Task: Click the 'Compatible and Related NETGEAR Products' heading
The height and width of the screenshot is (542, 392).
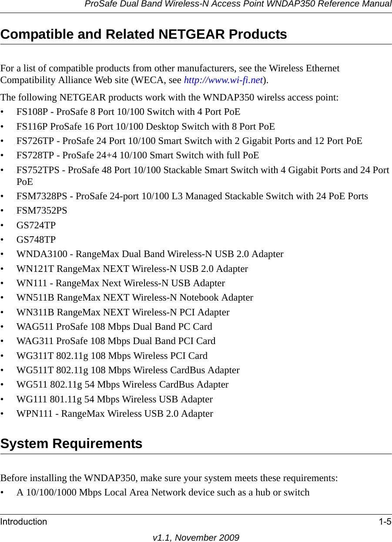Action: pos(144,34)
